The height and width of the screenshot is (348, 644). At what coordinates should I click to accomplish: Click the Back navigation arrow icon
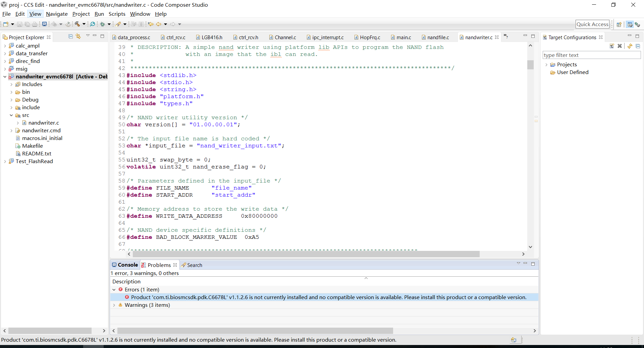158,24
